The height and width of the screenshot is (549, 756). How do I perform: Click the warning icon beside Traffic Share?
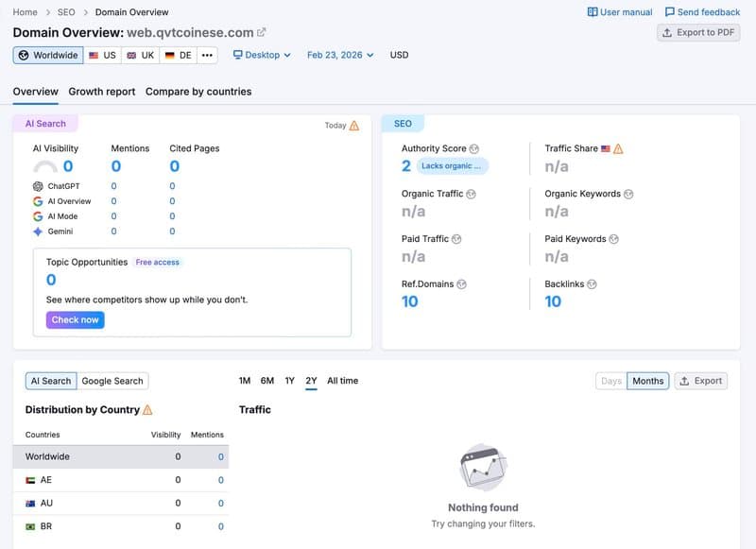[x=618, y=149]
